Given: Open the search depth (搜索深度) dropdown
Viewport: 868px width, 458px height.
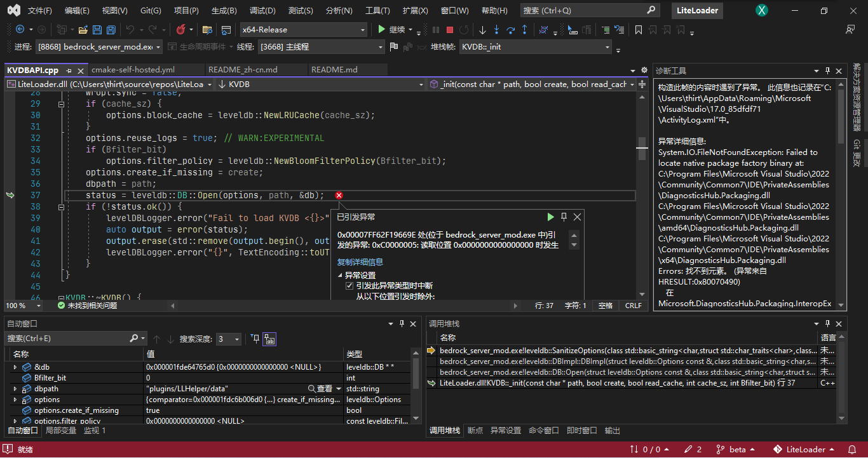Looking at the screenshot, I should (x=229, y=339).
